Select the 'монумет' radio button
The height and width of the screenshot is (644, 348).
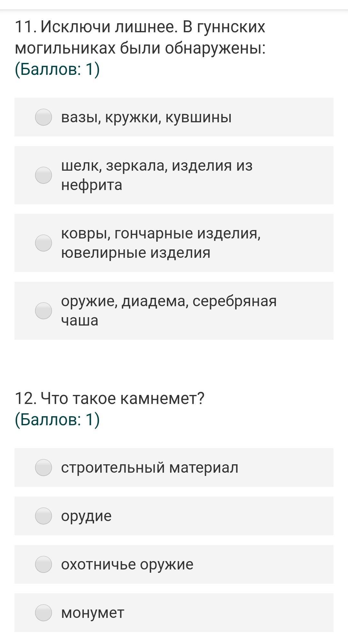click(43, 613)
